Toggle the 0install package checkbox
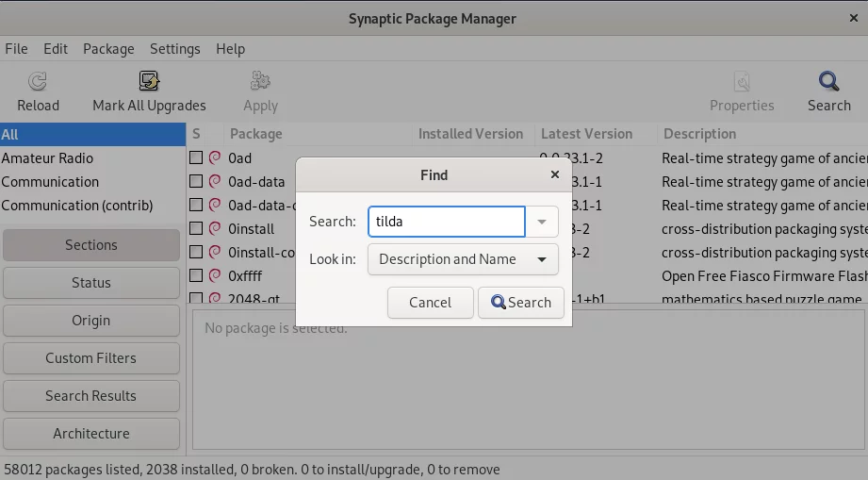This screenshot has height=480, width=868. tap(196, 228)
